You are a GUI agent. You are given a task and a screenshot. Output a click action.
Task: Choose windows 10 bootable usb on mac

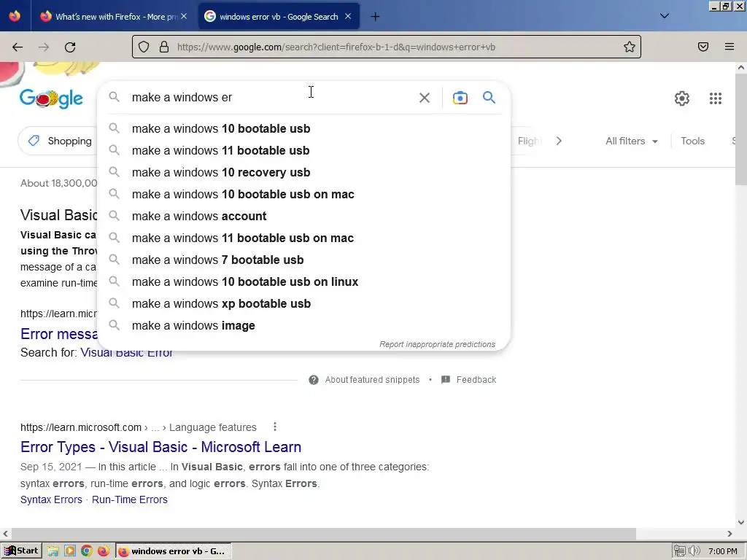pos(304,194)
